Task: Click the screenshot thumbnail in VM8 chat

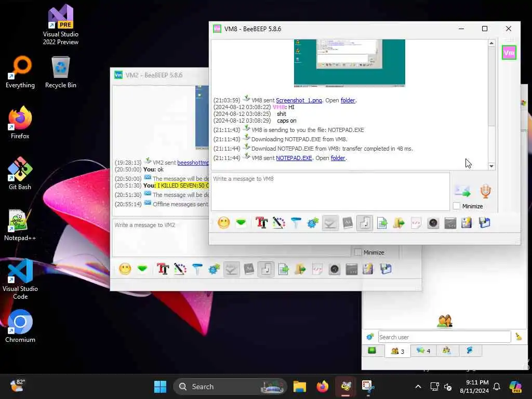Action: (350, 63)
